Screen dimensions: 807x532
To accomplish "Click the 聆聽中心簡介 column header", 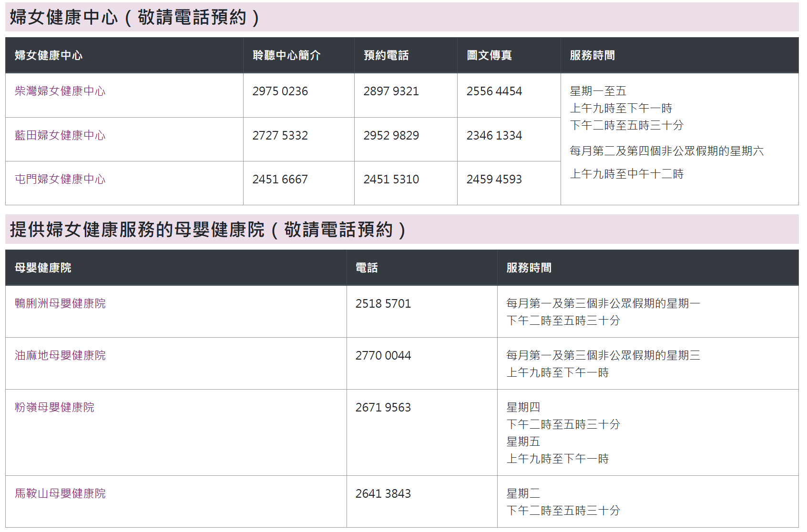I will [x=286, y=55].
